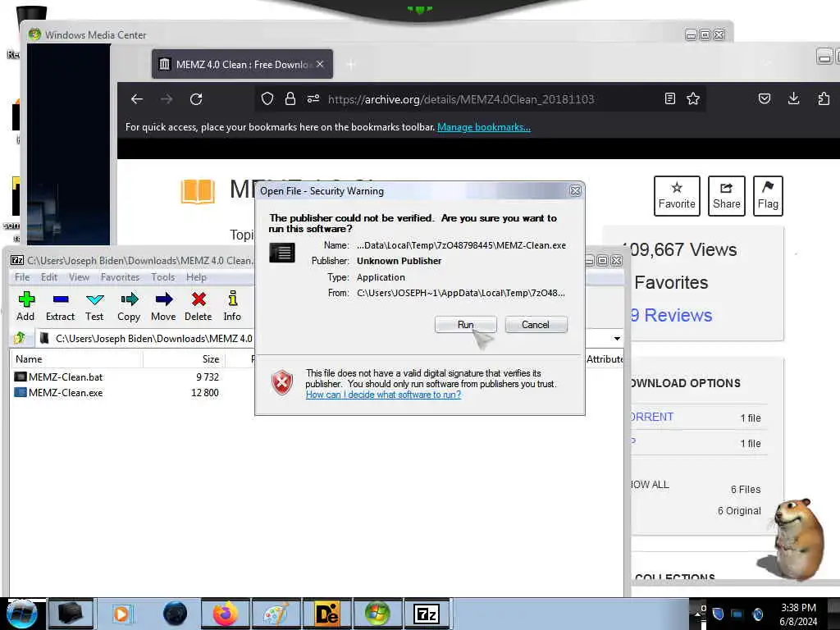Screen dimensions: 840x630
Task: Click the Paint palette taskbar icon
Action: coord(276,614)
